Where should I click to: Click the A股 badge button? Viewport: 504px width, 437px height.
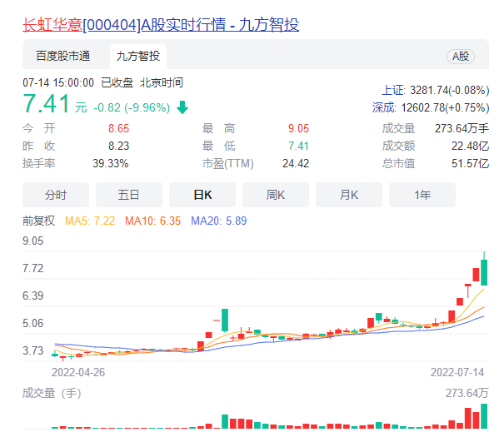tap(461, 57)
